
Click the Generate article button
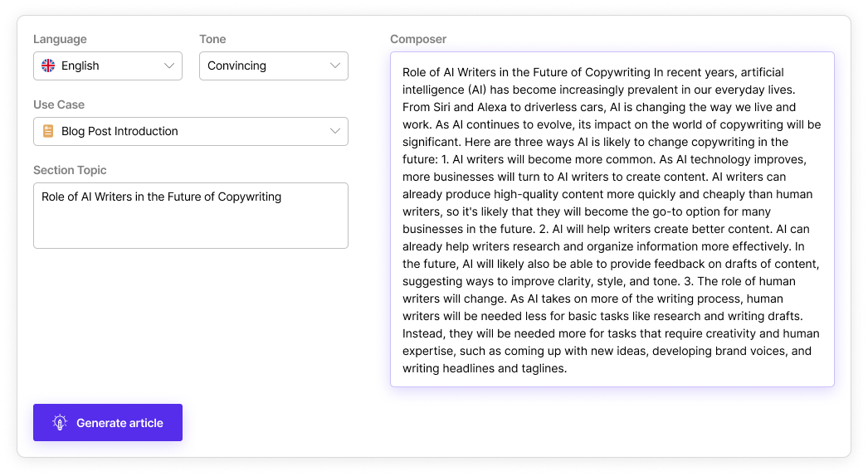108,422
